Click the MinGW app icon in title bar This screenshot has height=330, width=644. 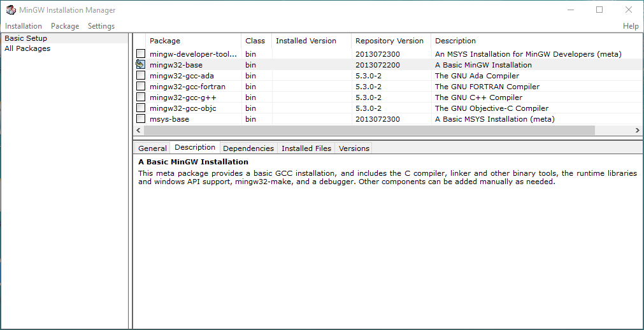(x=10, y=10)
